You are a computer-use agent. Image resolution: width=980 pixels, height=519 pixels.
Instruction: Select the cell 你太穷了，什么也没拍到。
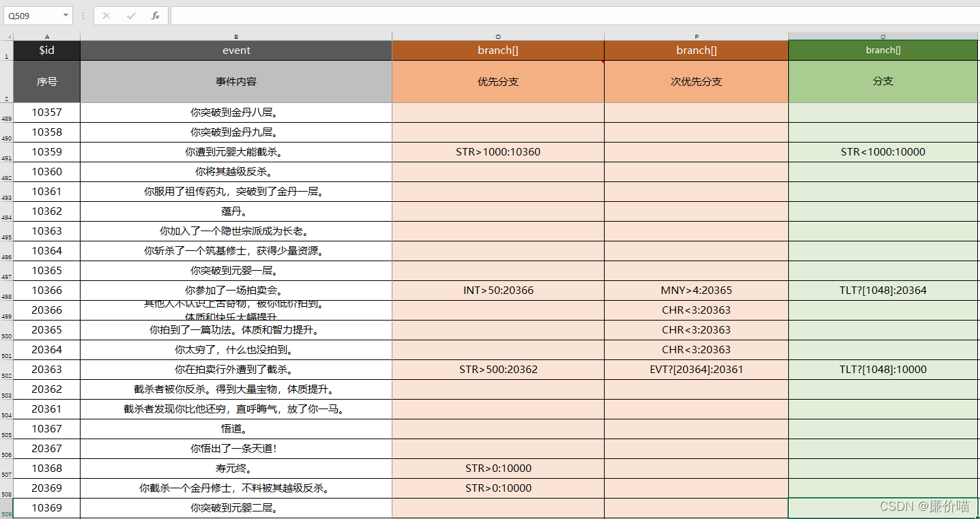point(236,350)
